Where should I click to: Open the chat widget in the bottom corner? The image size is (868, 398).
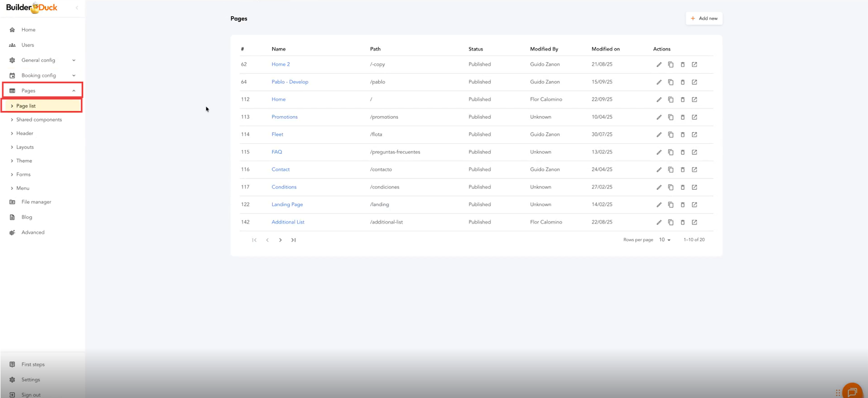point(852,391)
